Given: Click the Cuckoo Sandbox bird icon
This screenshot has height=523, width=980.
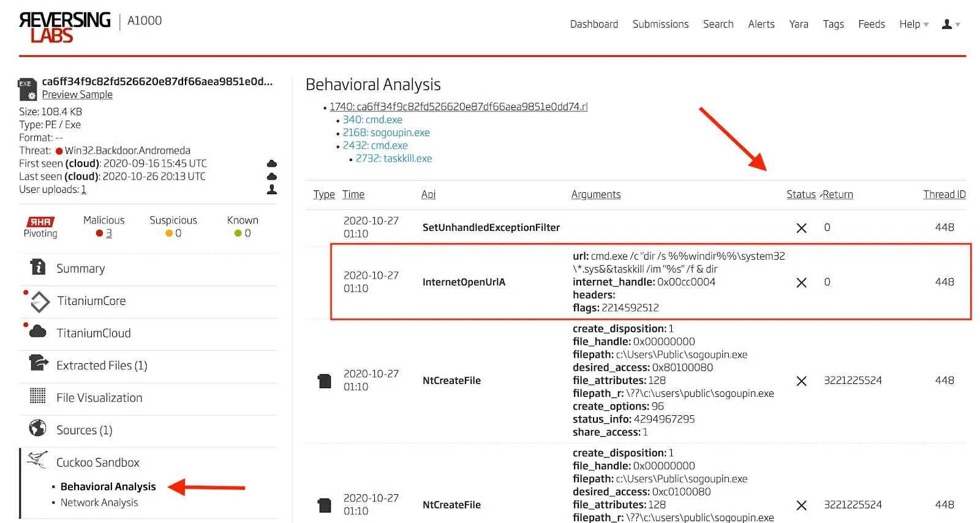Looking at the screenshot, I should click(x=38, y=460).
